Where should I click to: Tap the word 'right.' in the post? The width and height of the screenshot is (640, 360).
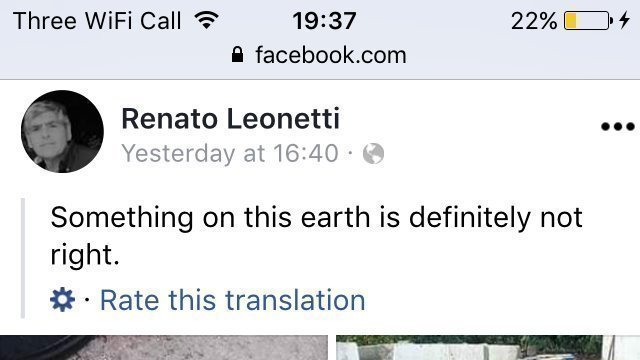(x=85, y=255)
